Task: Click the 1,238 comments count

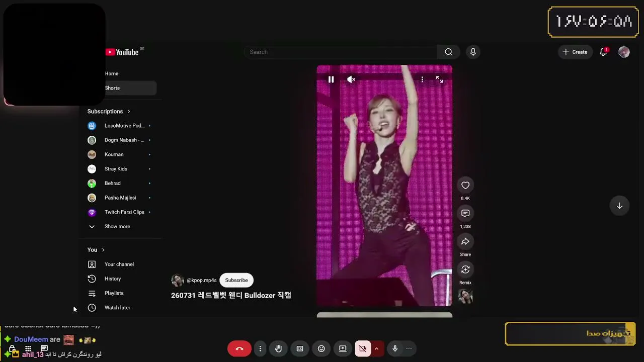Action: (x=465, y=226)
